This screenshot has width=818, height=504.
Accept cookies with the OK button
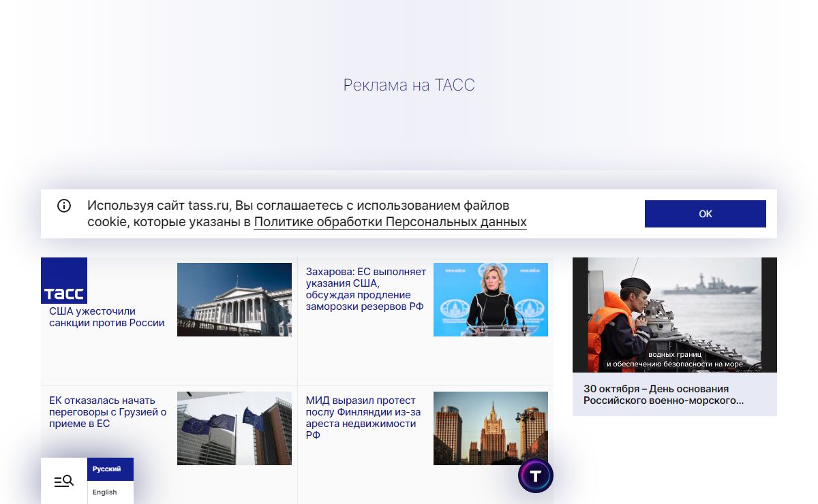[x=706, y=214]
